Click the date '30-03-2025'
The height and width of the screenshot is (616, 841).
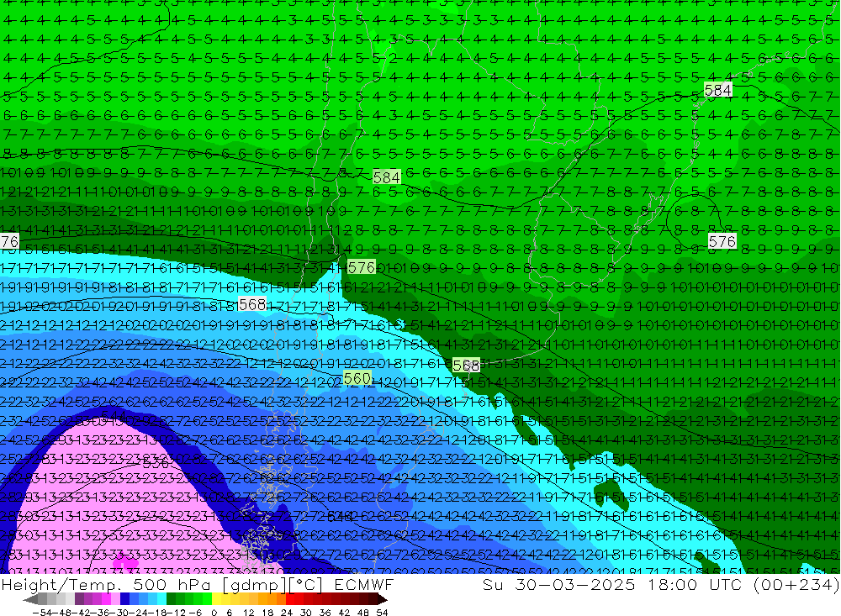click(x=575, y=584)
